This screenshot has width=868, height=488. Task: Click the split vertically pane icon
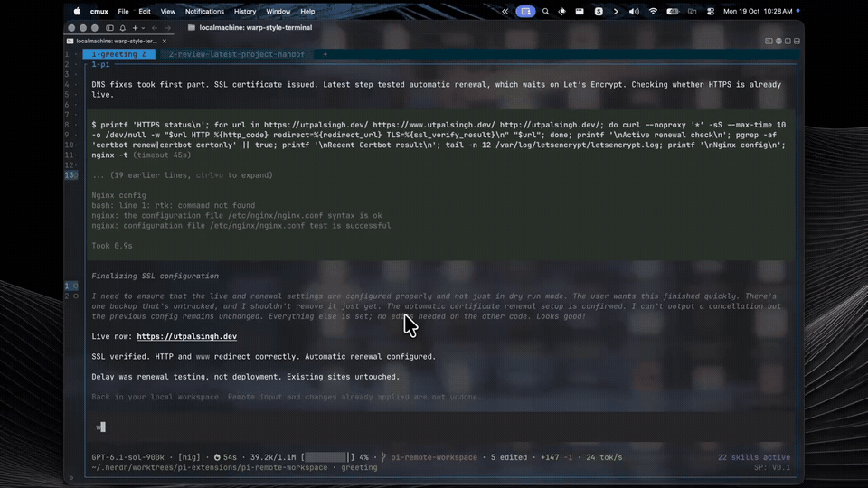point(788,41)
